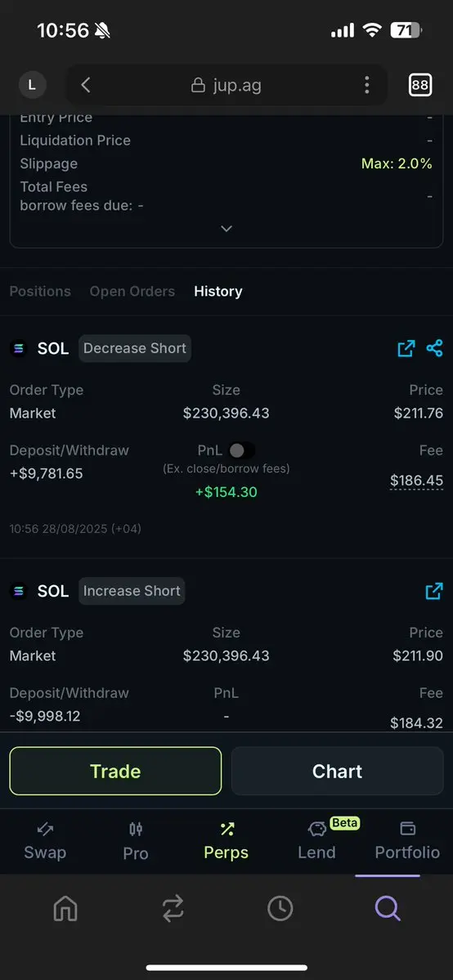
Task: Open the tab switcher showing 88 tabs
Action: click(419, 85)
